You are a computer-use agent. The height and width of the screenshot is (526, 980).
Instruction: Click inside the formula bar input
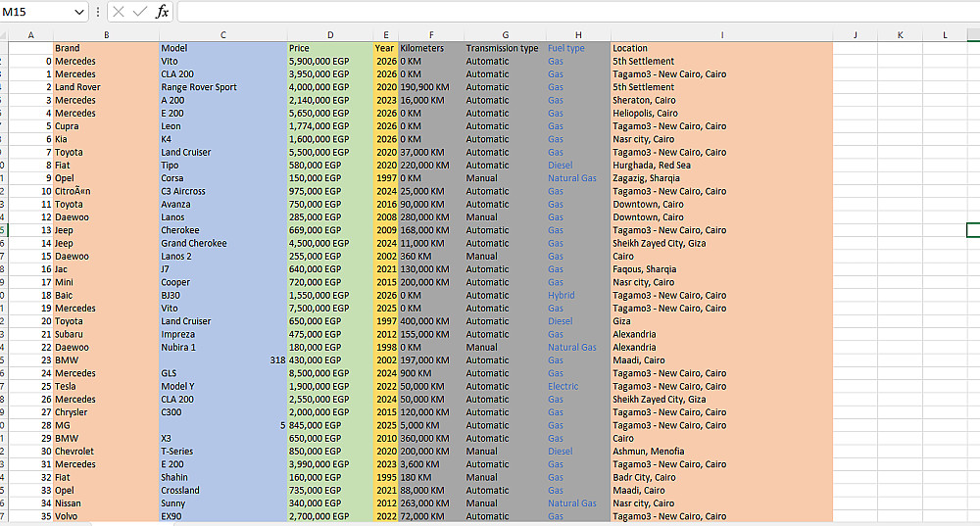tap(578, 12)
